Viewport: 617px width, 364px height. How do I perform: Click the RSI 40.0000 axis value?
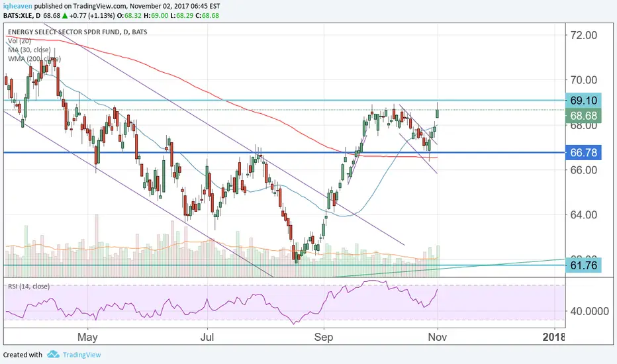click(589, 311)
